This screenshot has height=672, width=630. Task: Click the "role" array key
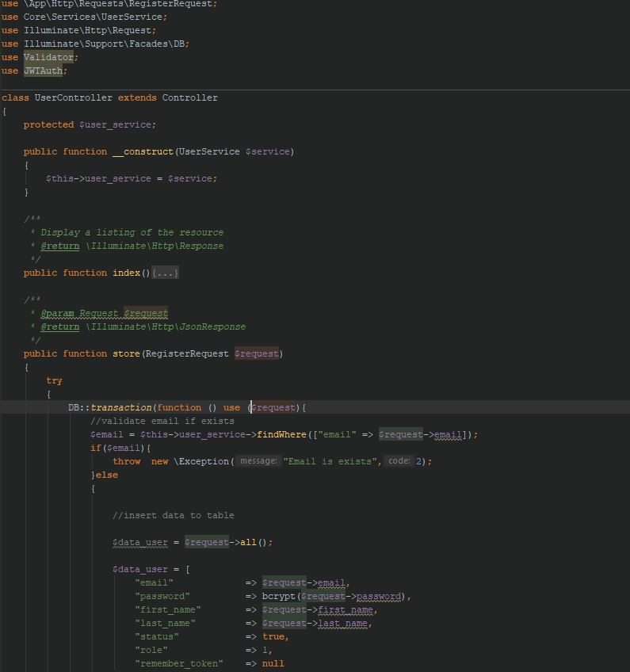click(151, 650)
